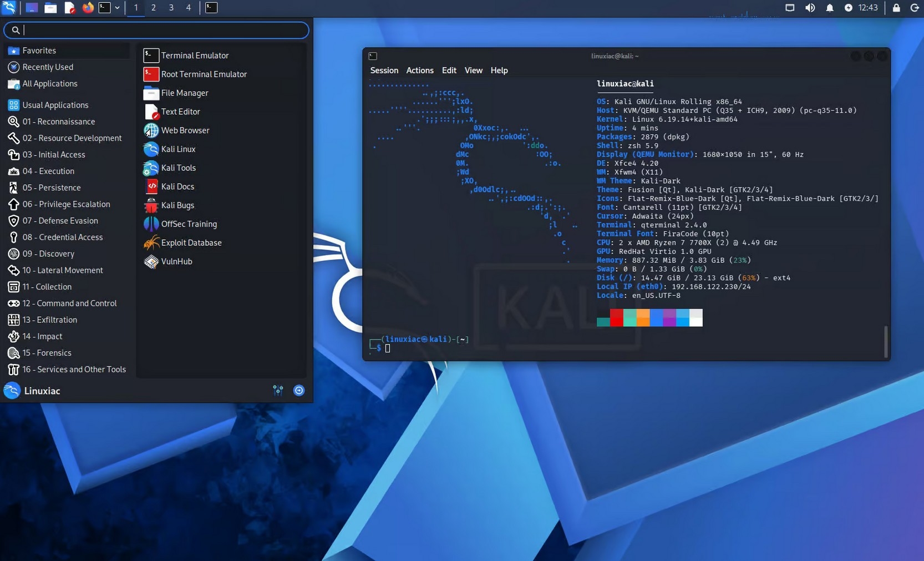Open the file manager from the top panel
The width and height of the screenshot is (924, 561).
point(50,8)
